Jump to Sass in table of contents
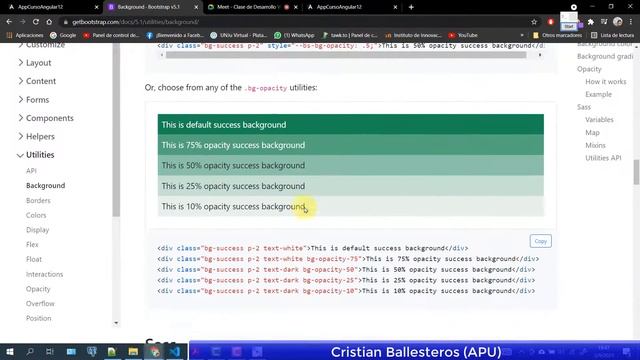 (584, 107)
